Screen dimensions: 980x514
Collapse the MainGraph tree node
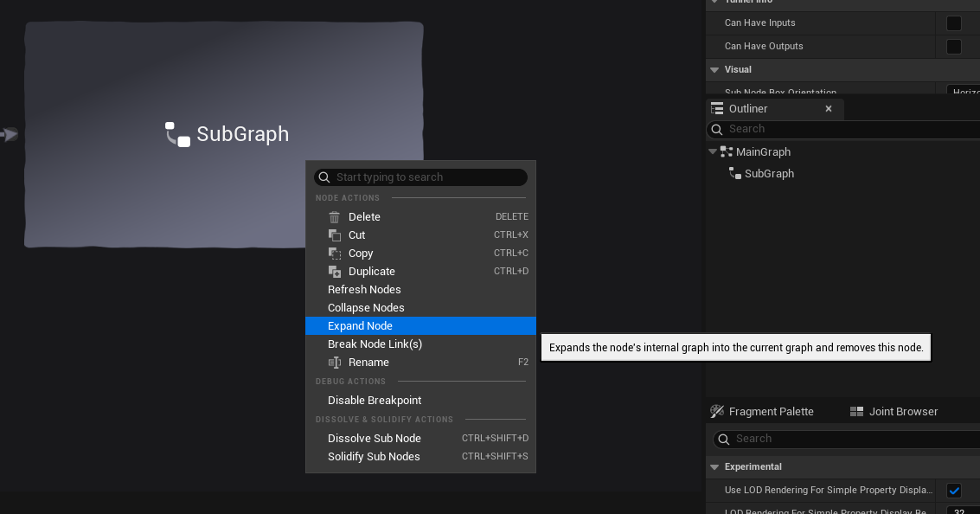click(713, 152)
